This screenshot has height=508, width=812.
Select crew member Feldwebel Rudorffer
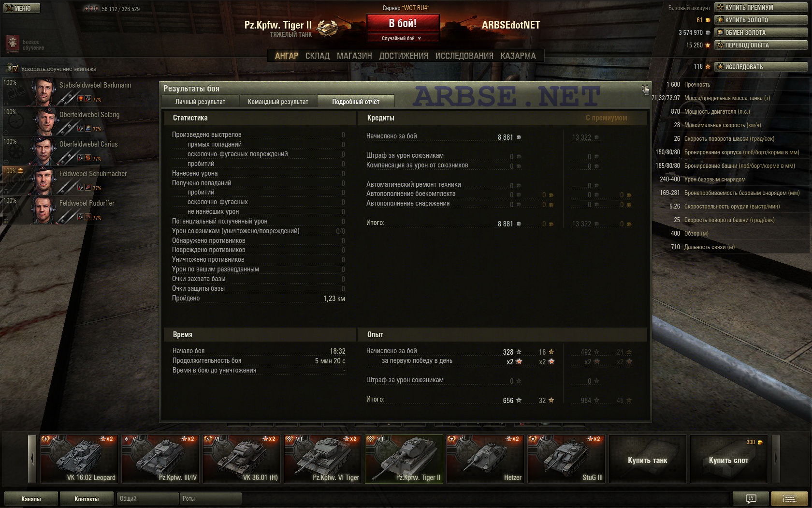[80, 209]
